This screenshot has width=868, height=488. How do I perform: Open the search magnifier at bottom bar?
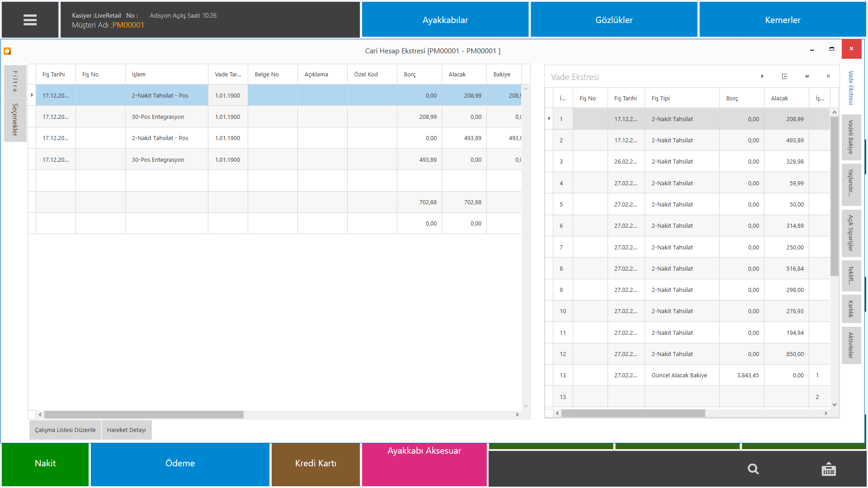753,469
